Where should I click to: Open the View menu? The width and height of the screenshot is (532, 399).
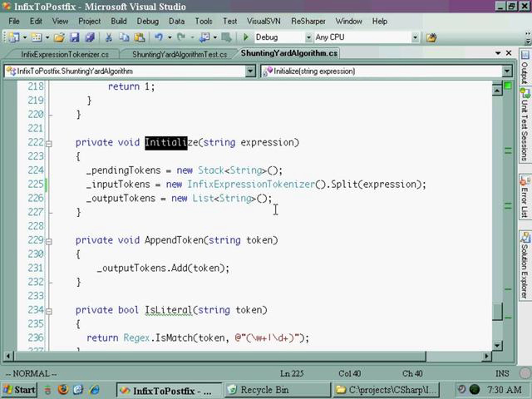pos(60,22)
